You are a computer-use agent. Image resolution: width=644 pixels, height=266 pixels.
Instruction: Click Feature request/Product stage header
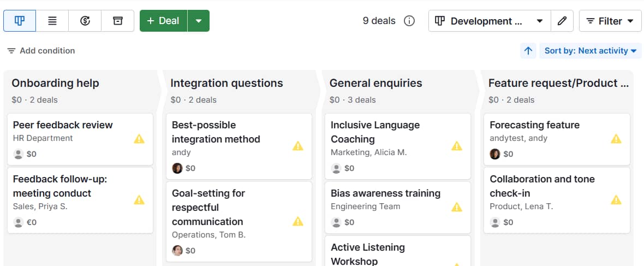click(558, 83)
